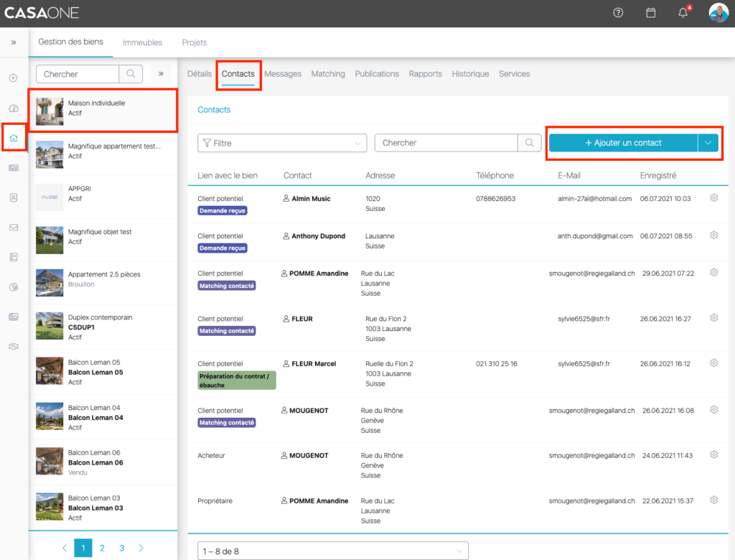735x560 pixels.
Task: Open the dashboard gauge icon in sidebar
Action: click(14, 108)
